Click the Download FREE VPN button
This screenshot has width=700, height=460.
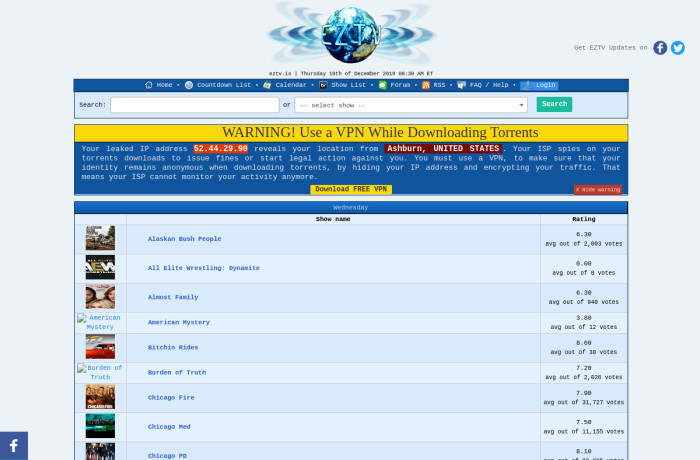tap(351, 189)
